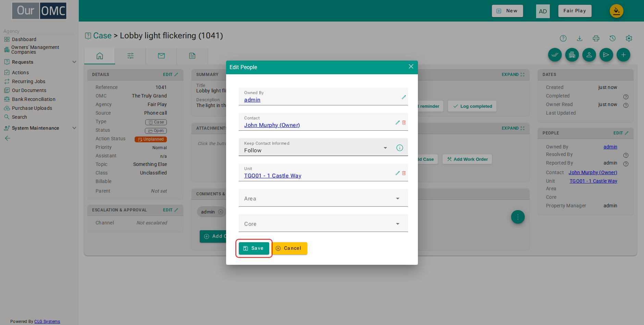
Task: Edit the Contact John Murphy pencil icon
Action: [398, 122]
